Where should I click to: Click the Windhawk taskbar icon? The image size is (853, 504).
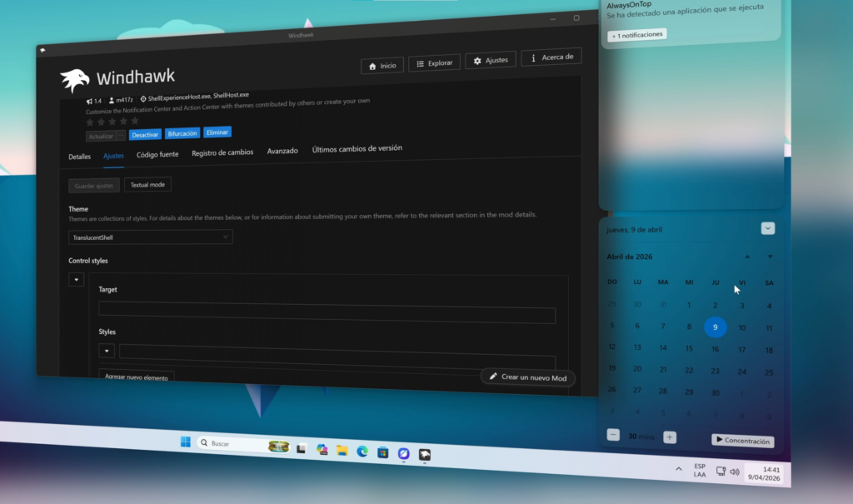424,455
